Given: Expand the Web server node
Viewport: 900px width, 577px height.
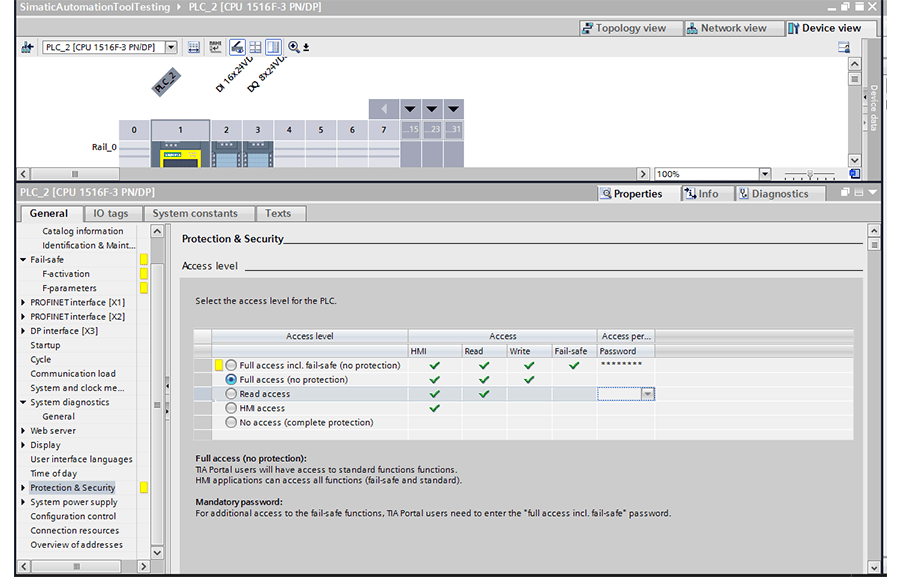Looking at the screenshot, I should [23, 431].
